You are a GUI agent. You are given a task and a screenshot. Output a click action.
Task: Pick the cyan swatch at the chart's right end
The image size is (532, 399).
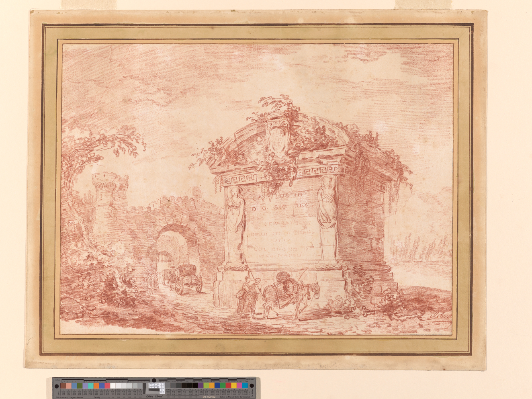coord(245,385)
